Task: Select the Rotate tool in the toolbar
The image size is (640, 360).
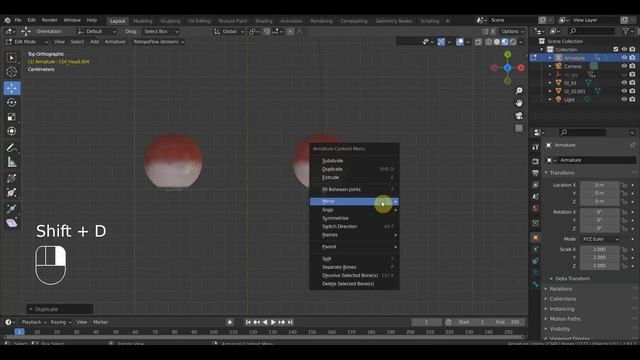Action: (11, 102)
